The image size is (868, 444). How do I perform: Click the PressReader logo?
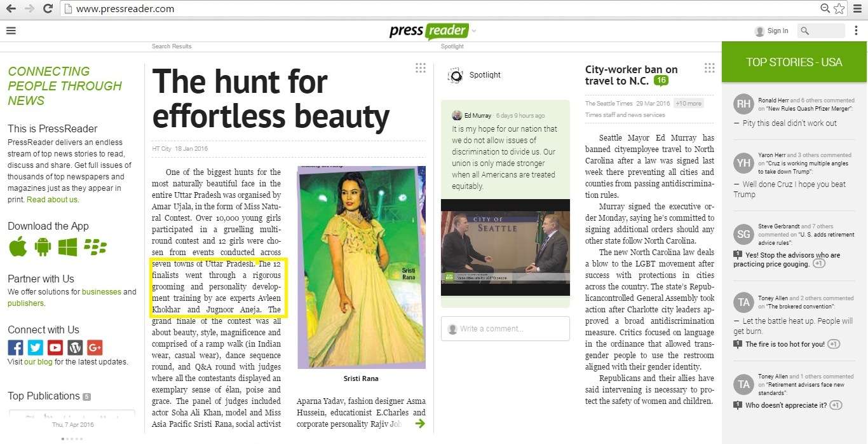[429, 31]
